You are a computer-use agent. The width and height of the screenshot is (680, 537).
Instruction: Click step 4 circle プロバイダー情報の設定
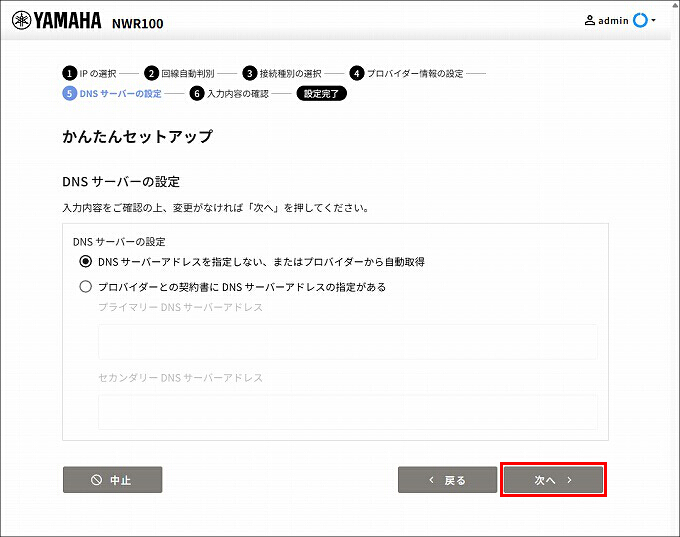pyautogui.click(x=356, y=73)
